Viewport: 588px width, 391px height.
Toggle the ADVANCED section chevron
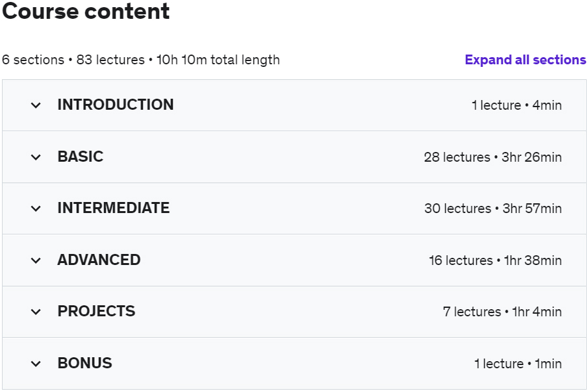tap(36, 260)
